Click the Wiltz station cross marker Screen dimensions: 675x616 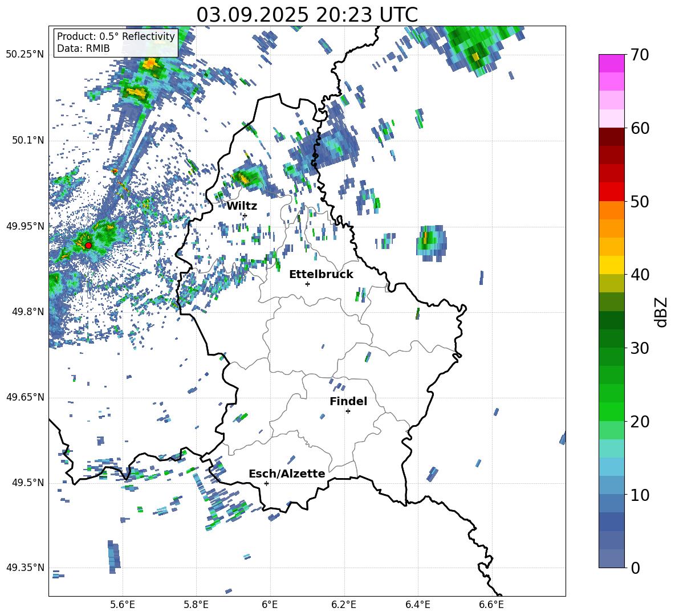point(245,215)
